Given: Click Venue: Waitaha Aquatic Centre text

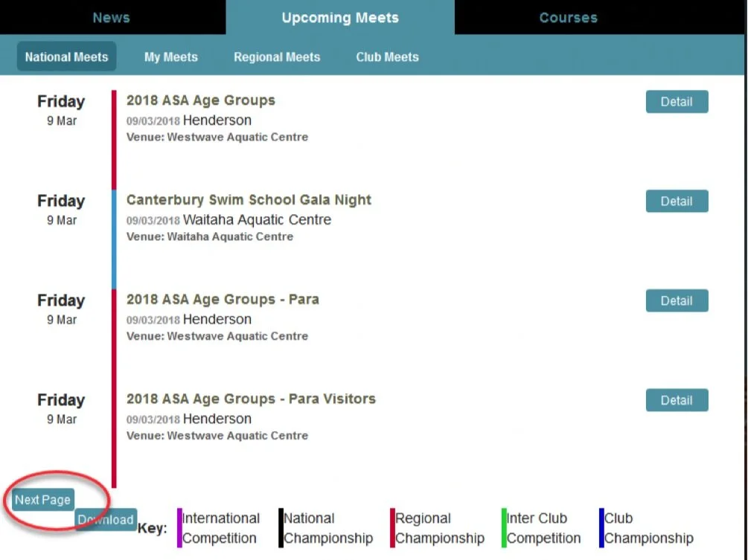Looking at the screenshot, I should point(210,237).
